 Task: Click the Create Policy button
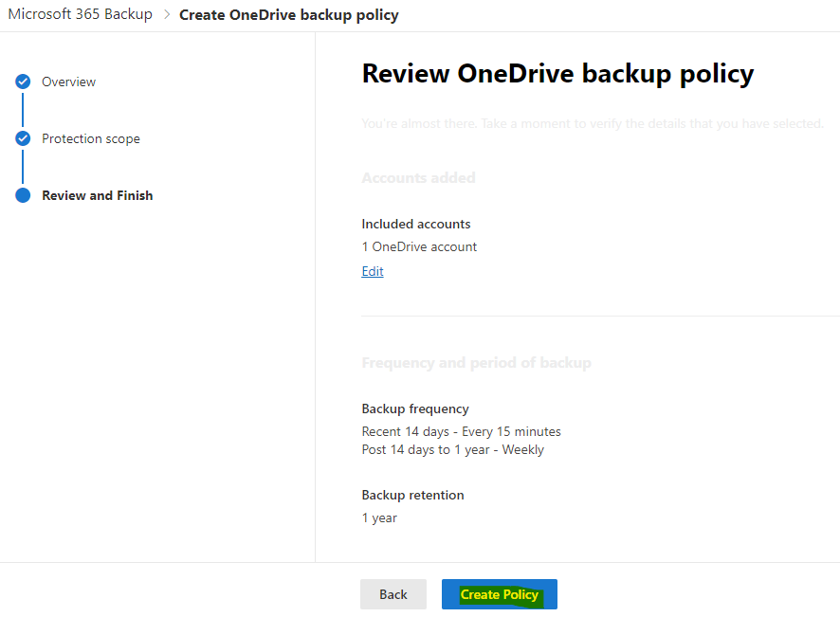[x=500, y=594]
